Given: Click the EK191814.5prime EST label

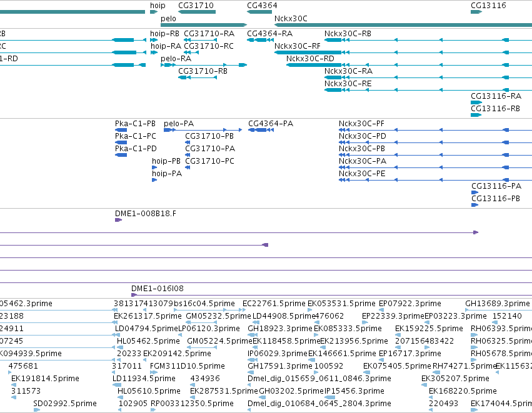Looking at the screenshot, I should 45,379.
